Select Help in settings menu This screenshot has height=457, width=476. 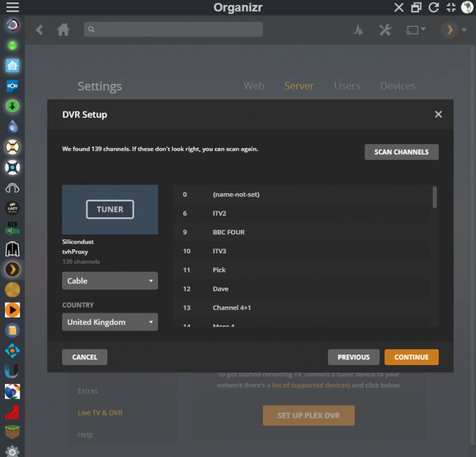(x=85, y=434)
